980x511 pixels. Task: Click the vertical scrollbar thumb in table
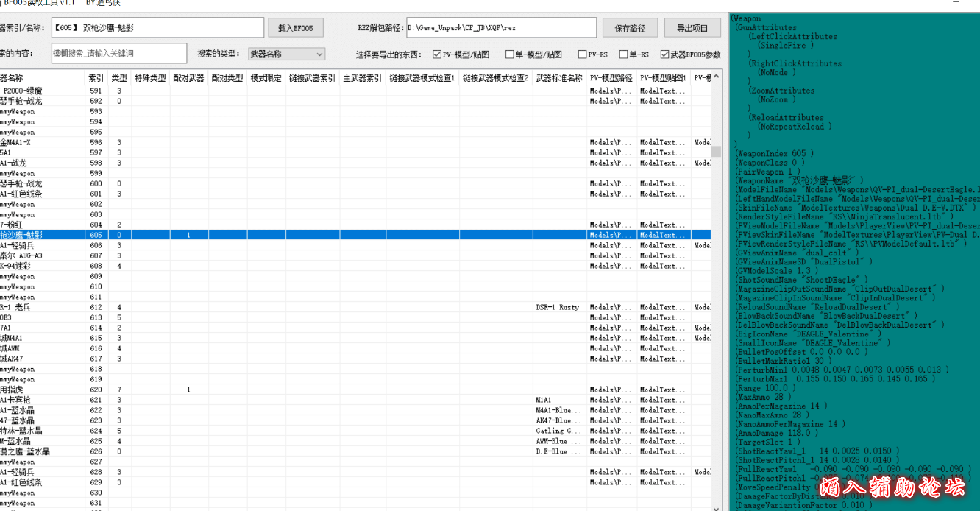click(x=716, y=152)
